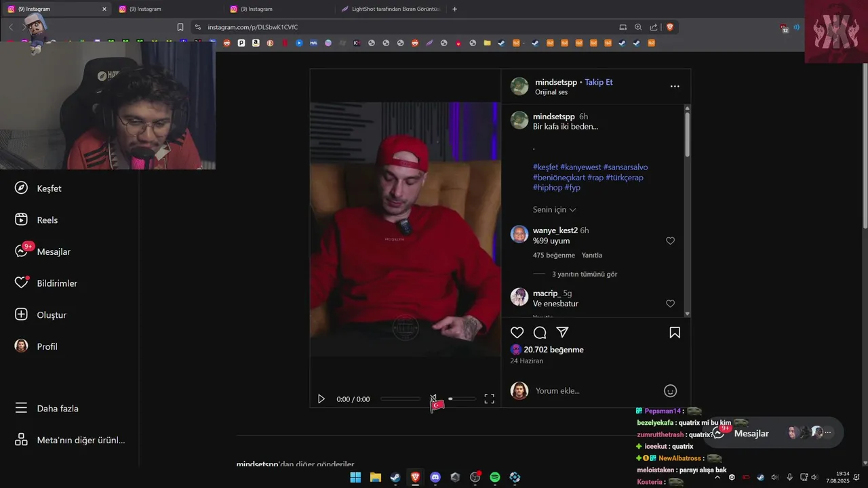Open Reels from the sidebar
Screen dimensions: 868x488
coord(37,220)
